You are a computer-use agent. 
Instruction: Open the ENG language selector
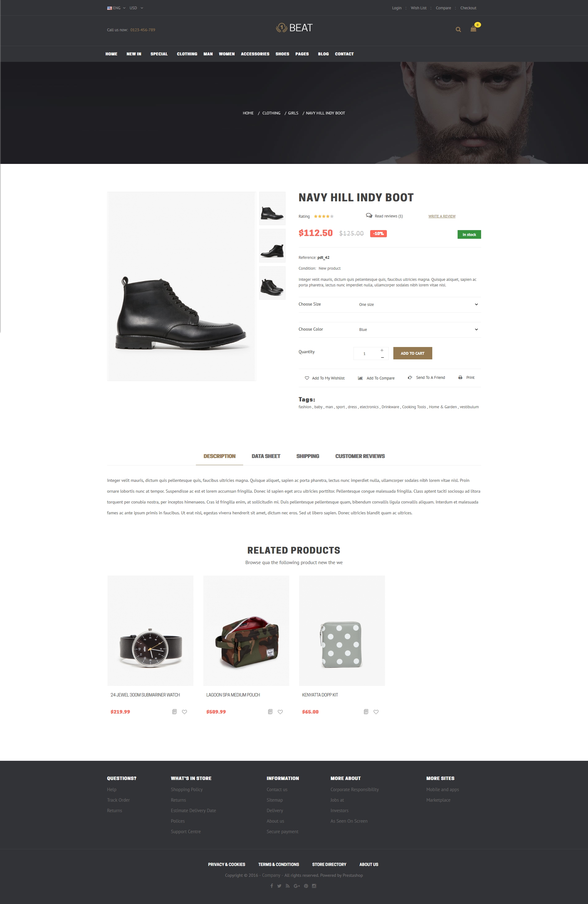point(116,8)
